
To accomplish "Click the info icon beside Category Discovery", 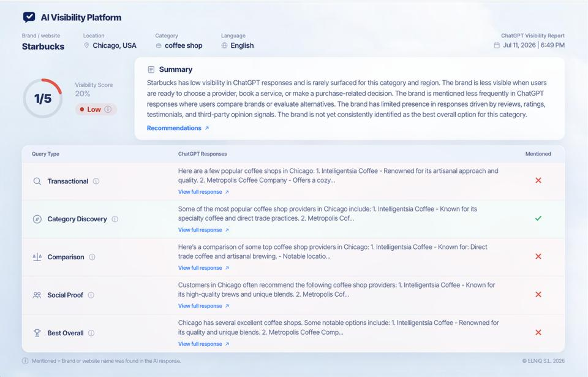I will point(115,219).
